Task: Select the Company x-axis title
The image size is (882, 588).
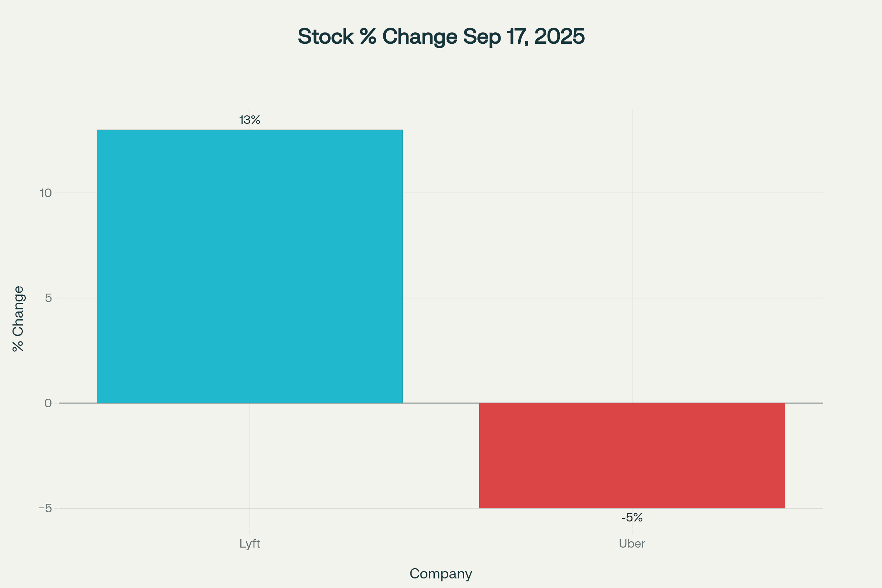Action: click(x=441, y=574)
